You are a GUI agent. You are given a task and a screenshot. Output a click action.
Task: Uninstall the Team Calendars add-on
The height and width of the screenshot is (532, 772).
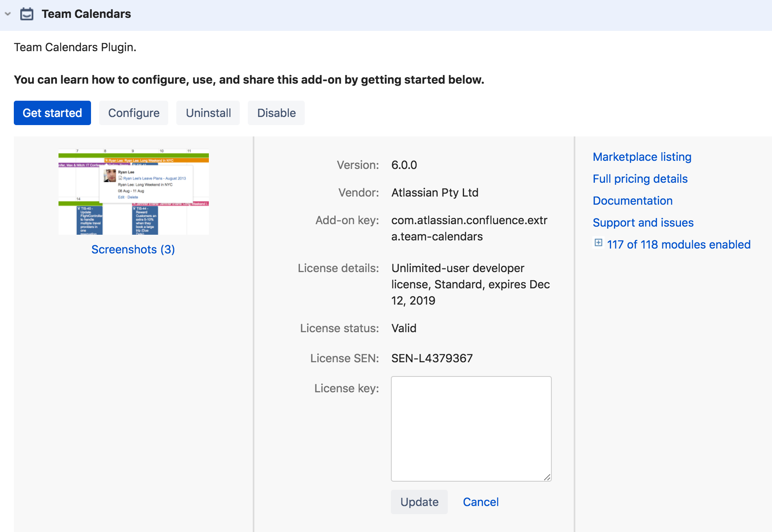tap(208, 113)
